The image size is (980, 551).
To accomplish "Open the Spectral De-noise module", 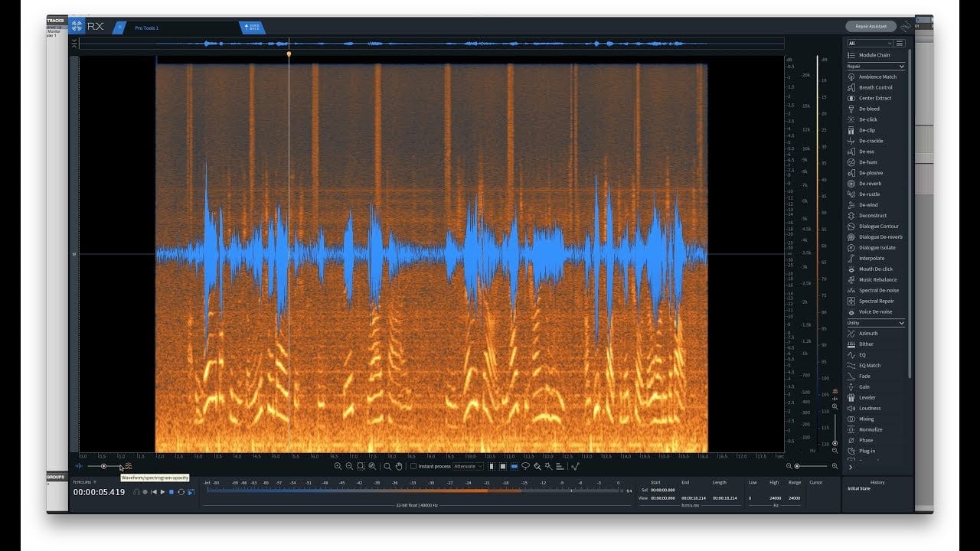I will click(x=872, y=291).
